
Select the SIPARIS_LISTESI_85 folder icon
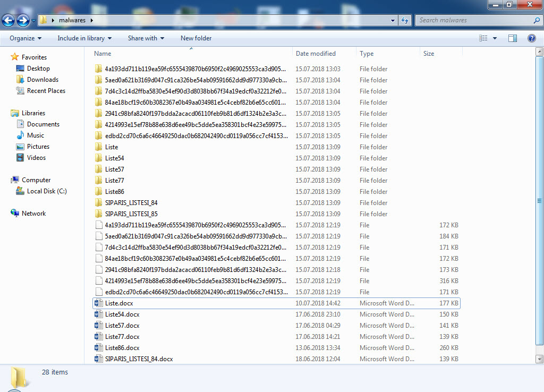98,214
